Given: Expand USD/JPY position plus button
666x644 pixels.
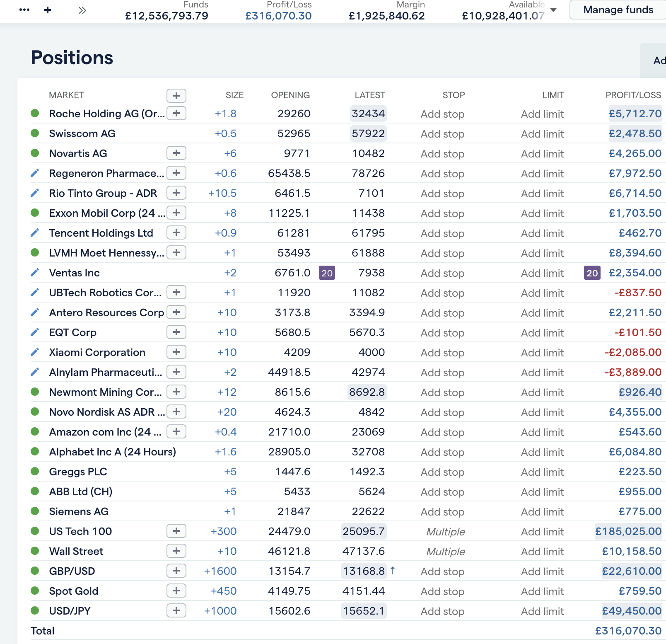Looking at the screenshot, I should [x=176, y=610].
